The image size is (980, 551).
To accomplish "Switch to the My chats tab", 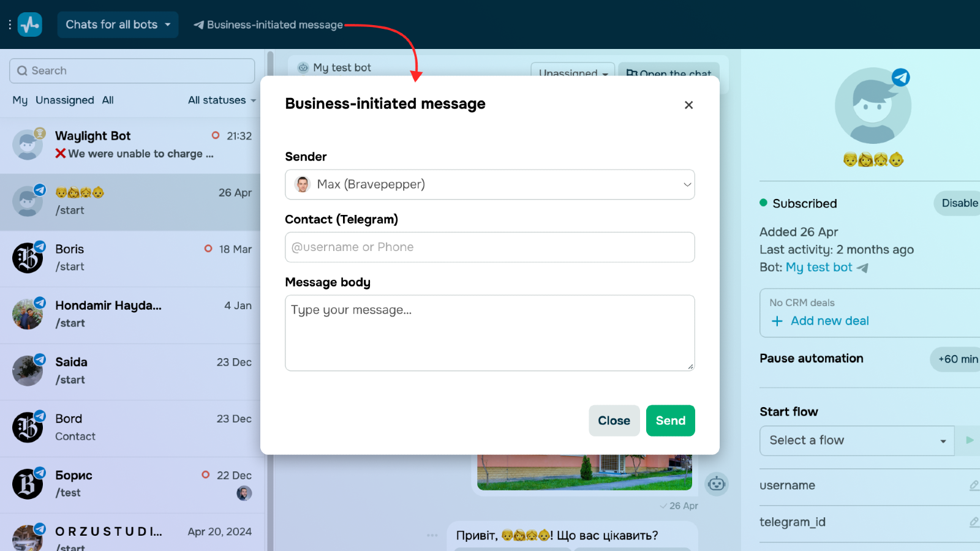I will click(x=20, y=100).
